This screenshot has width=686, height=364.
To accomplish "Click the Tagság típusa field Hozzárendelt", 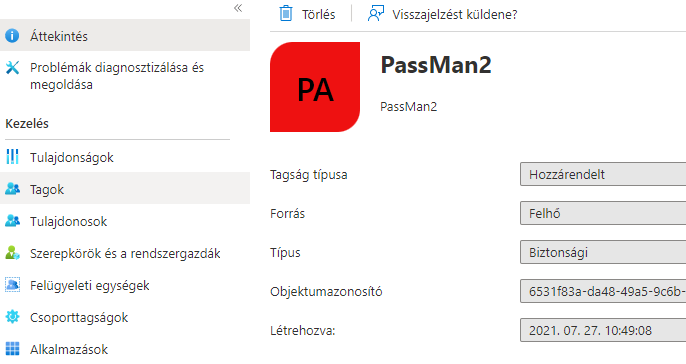I will 603,174.
